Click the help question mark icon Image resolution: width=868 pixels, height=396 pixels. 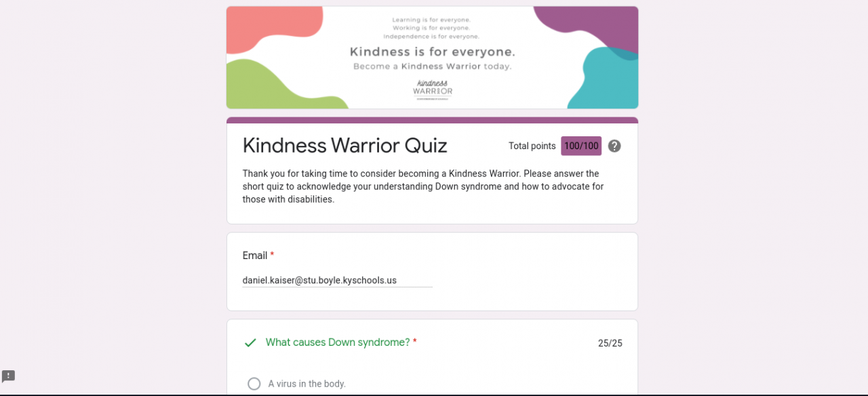[x=614, y=146]
